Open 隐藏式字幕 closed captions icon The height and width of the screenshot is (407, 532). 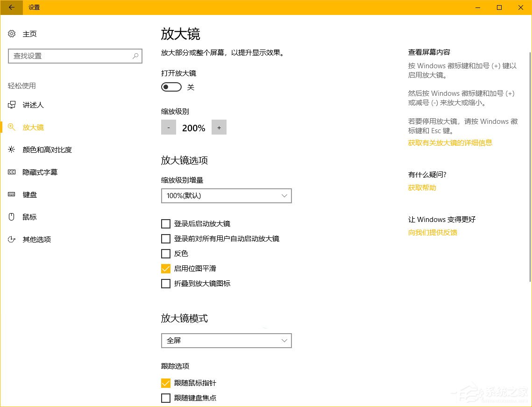12,172
